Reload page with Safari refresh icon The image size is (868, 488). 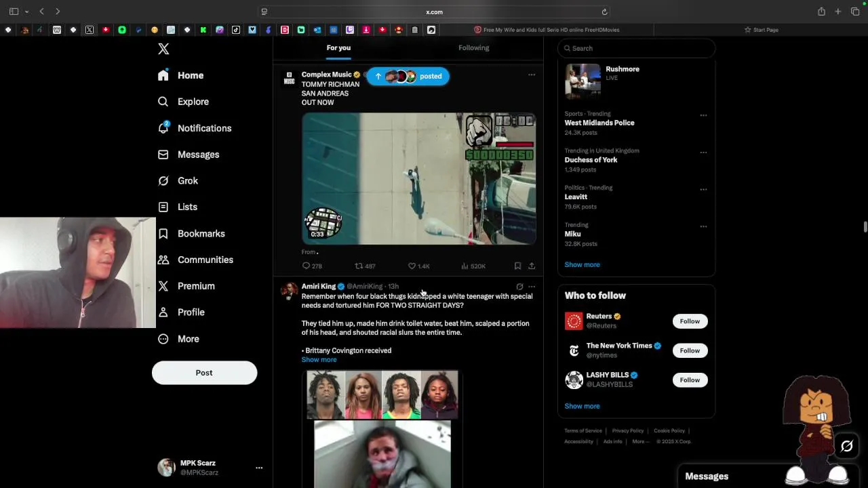[x=604, y=12]
